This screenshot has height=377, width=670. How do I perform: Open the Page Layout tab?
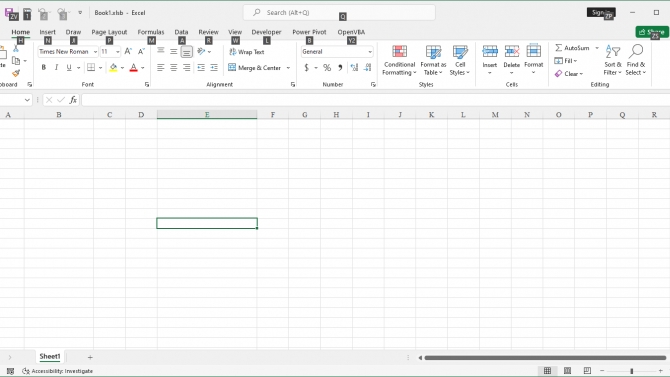coord(109,32)
